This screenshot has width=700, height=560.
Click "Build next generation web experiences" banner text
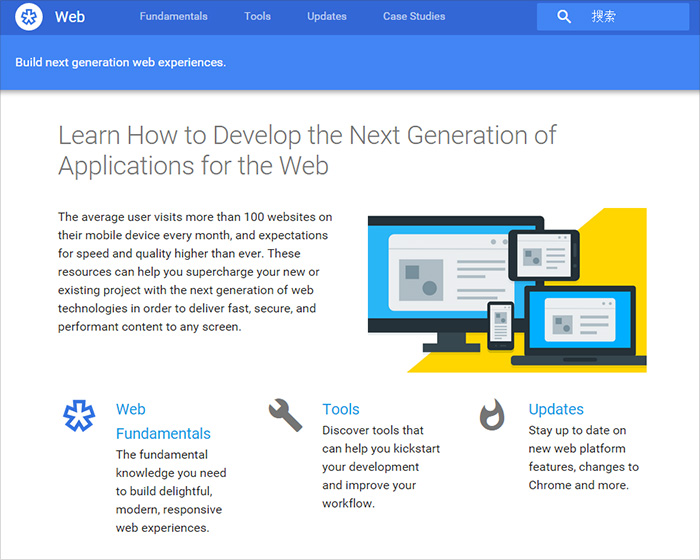point(121,62)
